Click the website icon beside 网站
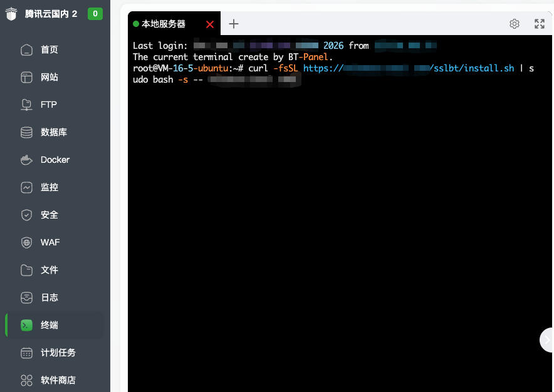 tap(26, 78)
